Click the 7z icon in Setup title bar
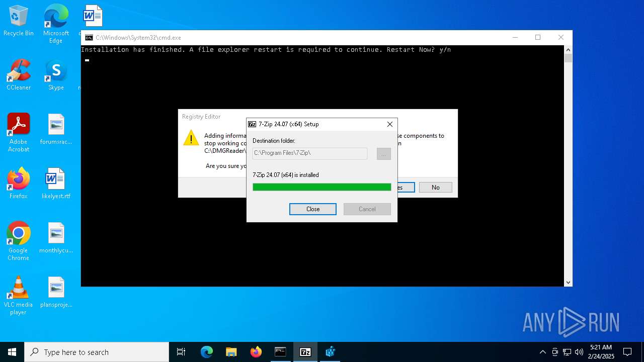 253,124
